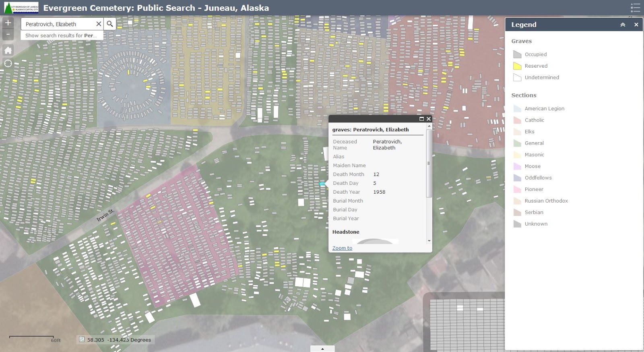The width and height of the screenshot is (644, 352).
Task: Click the Masonic section swatch
Action: [x=517, y=155]
